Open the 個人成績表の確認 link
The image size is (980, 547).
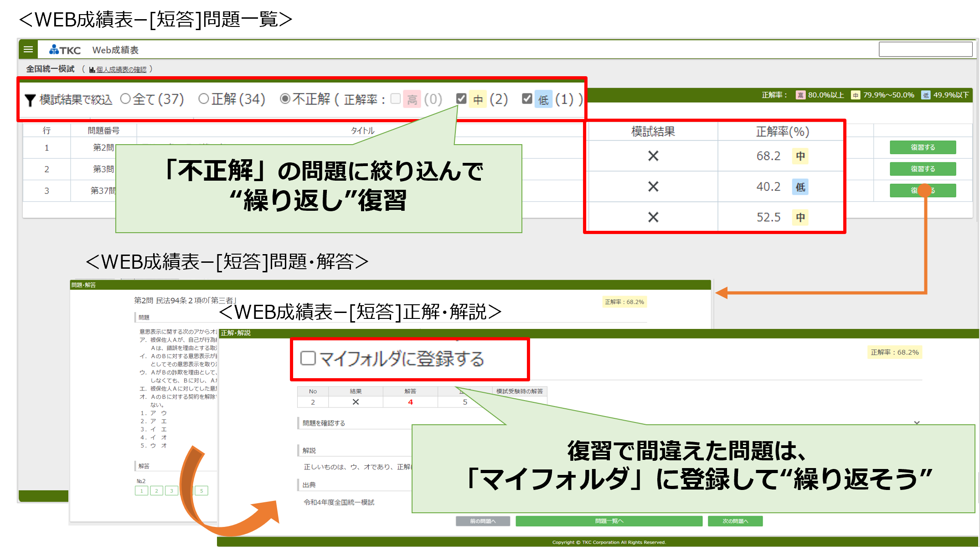[121, 70]
